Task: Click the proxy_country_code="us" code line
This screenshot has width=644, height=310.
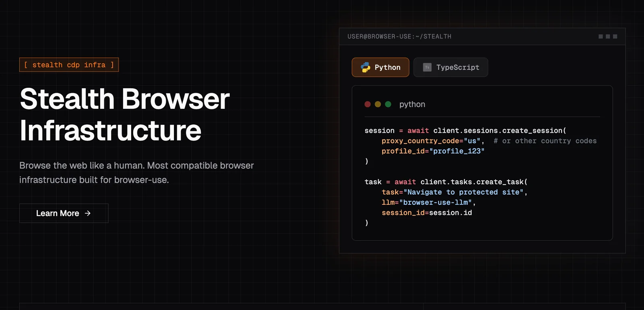Action: click(x=433, y=141)
